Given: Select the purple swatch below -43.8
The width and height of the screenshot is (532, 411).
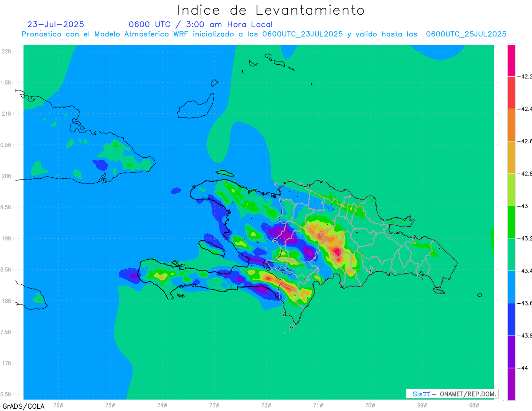Looking at the screenshot, I should 511,351.
